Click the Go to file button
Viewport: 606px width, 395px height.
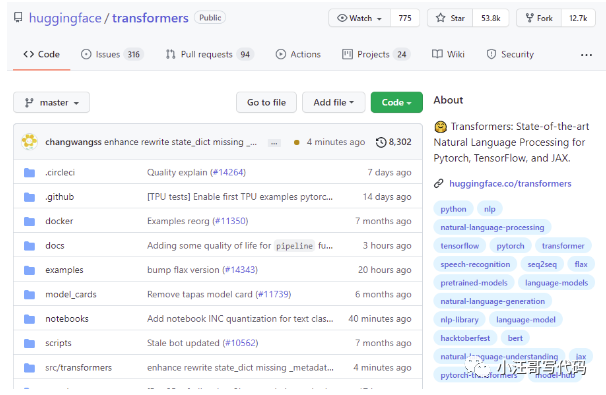click(x=266, y=102)
